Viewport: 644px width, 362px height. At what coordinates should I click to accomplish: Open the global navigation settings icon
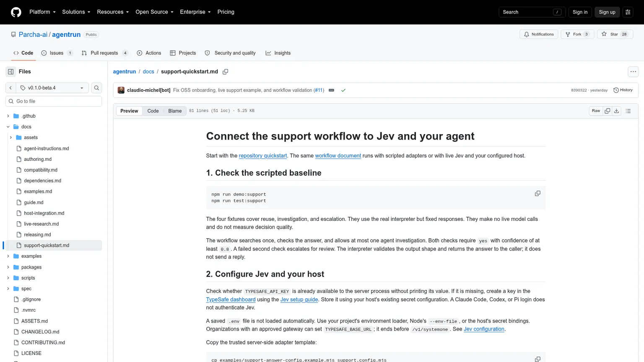click(x=628, y=12)
